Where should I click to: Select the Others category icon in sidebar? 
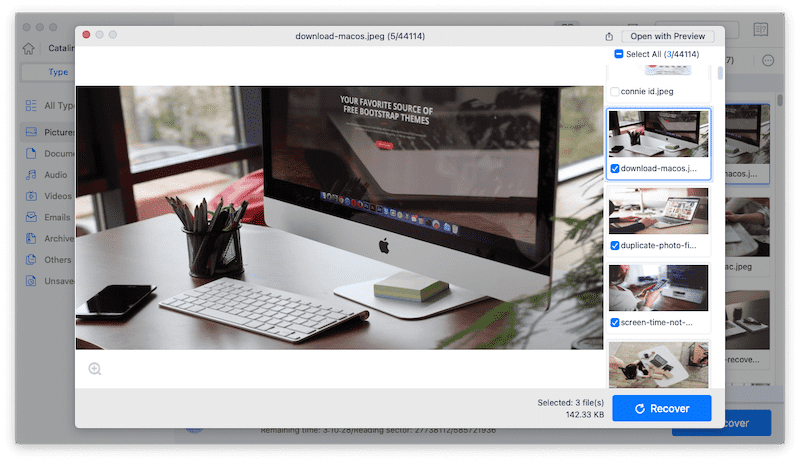tap(31, 260)
